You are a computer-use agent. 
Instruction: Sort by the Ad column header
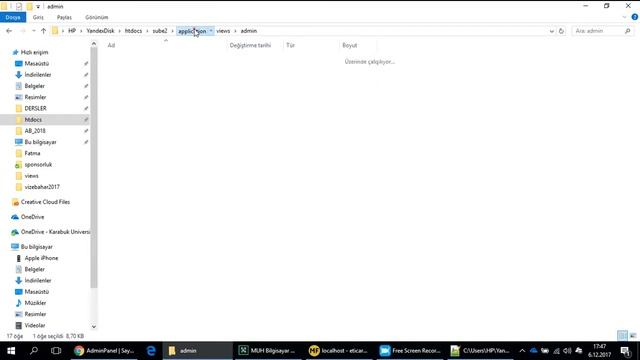[x=111, y=45]
